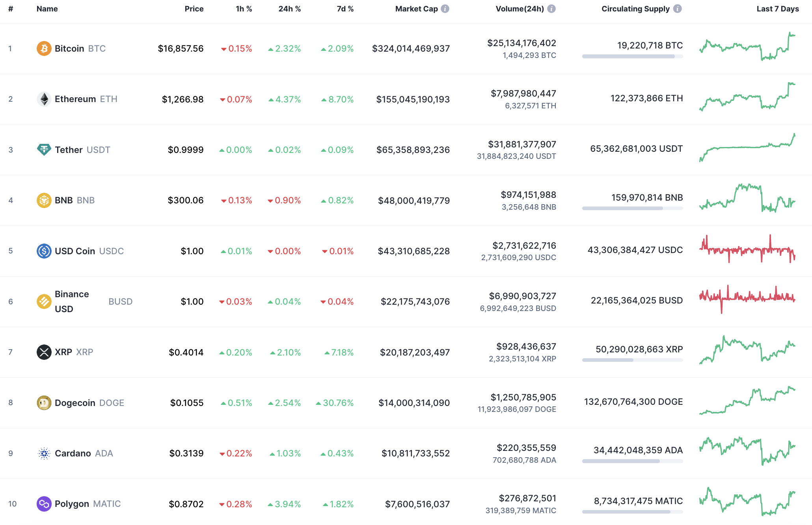
Task: Click the Dogecoin logo
Action: click(x=44, y=402)
